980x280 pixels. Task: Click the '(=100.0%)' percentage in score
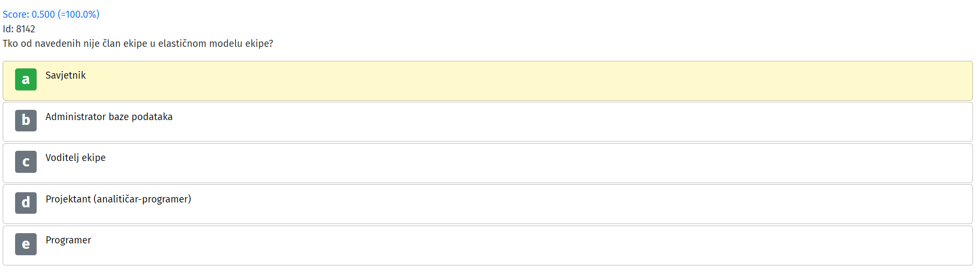[x=79, y=15]
